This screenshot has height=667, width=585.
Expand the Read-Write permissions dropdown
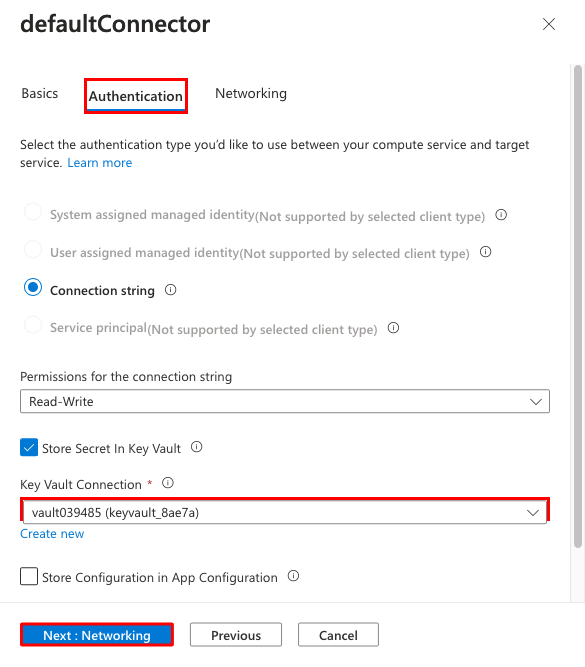tap(285, 401)
